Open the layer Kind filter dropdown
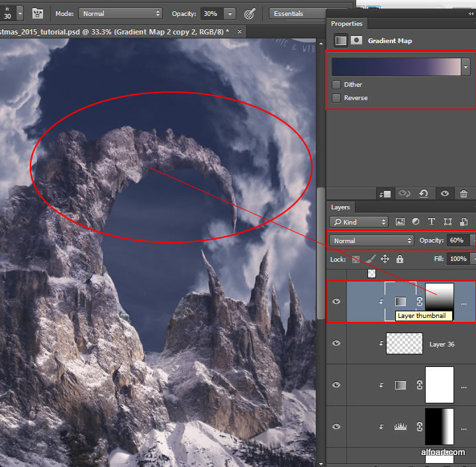476x467 pixels. (x=359, y=222)
